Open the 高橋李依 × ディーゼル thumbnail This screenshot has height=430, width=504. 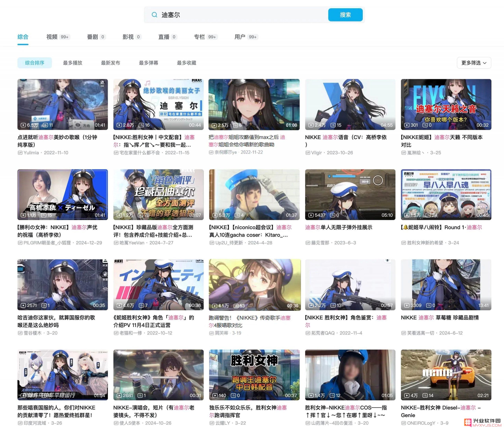[63, 195]
